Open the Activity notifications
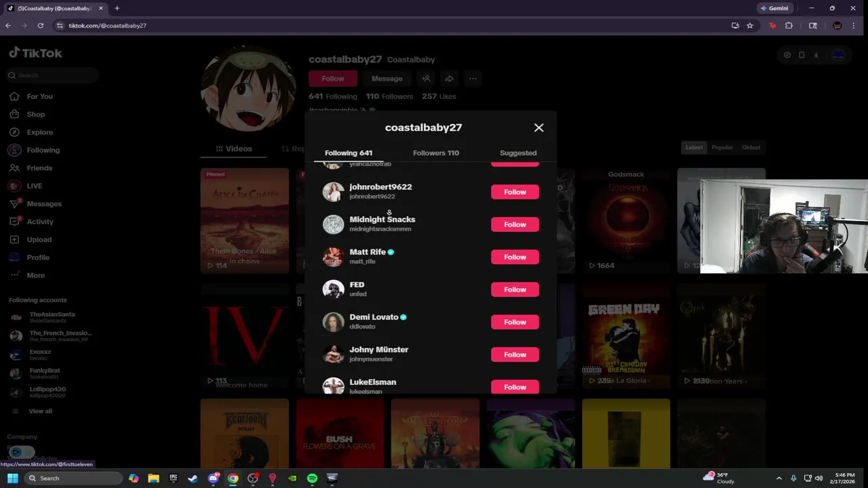868x488 pixels. (x=40, y=222)
